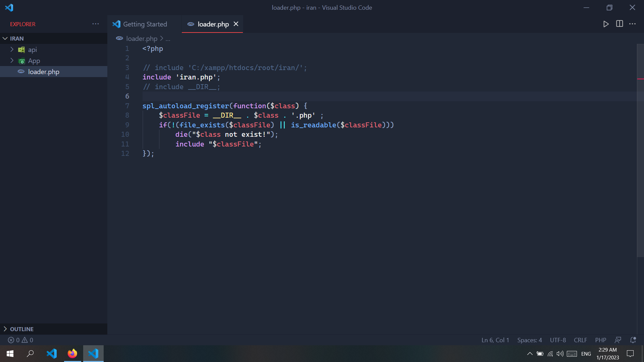Click the red marker in overview ruler
644x362 pixels.
click(640, 79)
